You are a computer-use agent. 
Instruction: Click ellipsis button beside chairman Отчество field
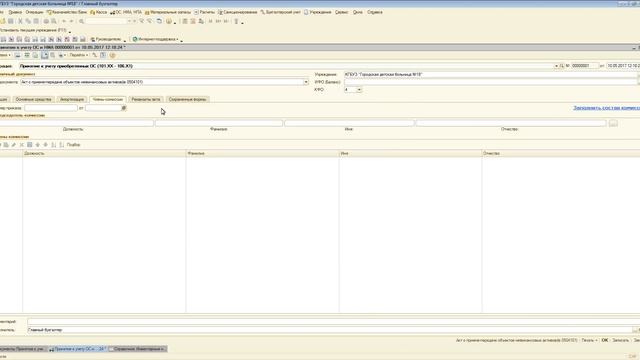pyautogui.click(x=613, y=123)
